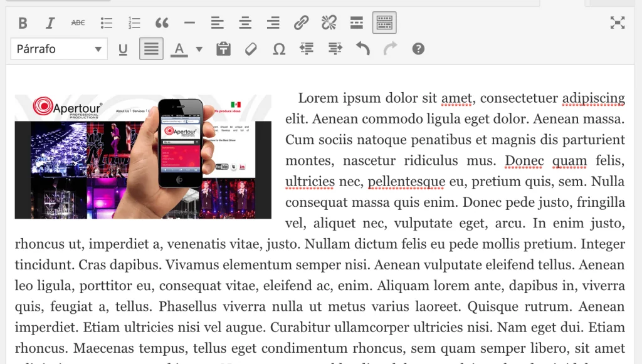
Task: Remove link from selected text
Action: [x=329, y=23]
